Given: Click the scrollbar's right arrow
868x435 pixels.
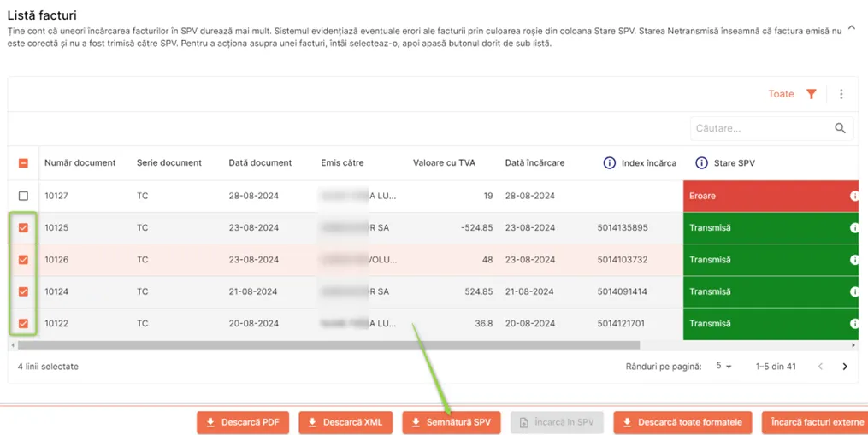Looking at the screenshot, I should tap(853, 345).
